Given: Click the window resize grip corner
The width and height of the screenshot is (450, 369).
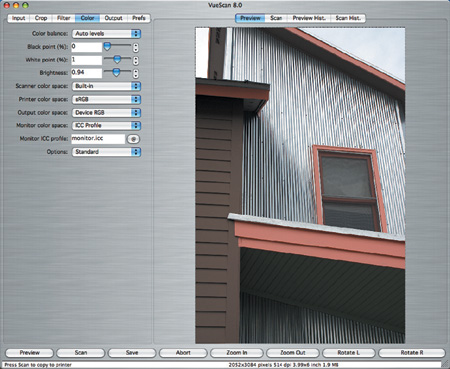Looking at the screenshot, I should (445, 364).
